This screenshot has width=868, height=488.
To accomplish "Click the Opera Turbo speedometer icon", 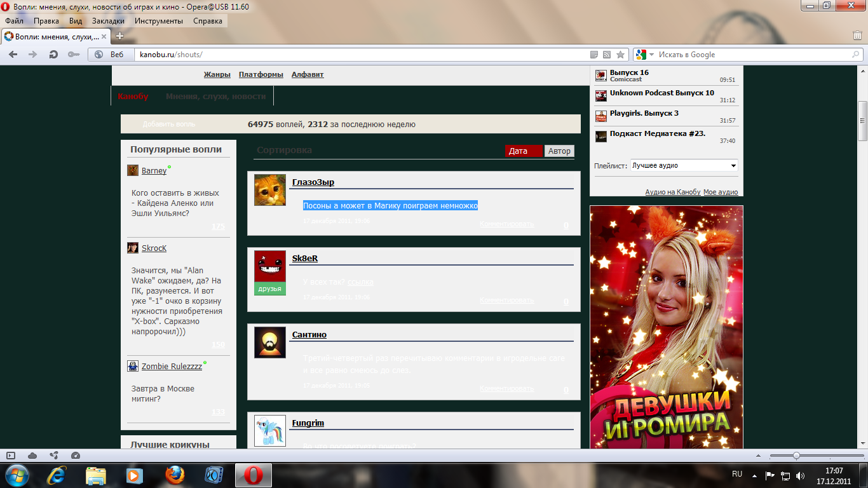I will point(76,456).
